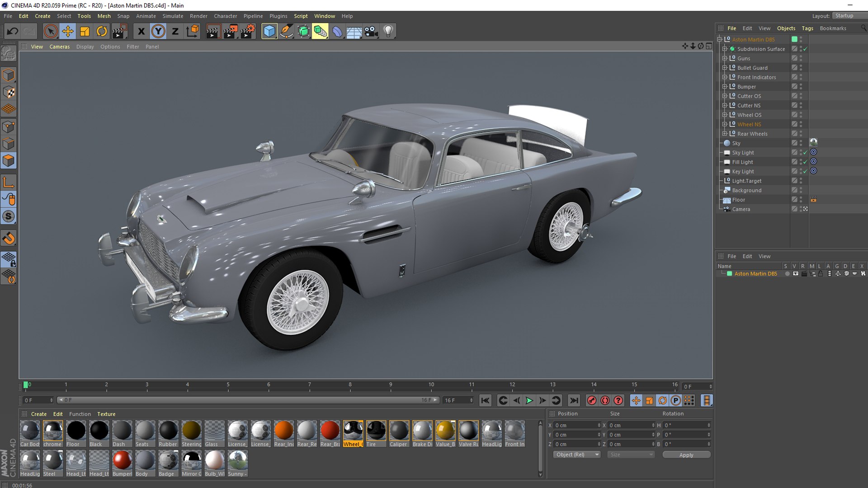Open the Simulate menu
This screenshot has height=488, width=868.
click(173, 16)
